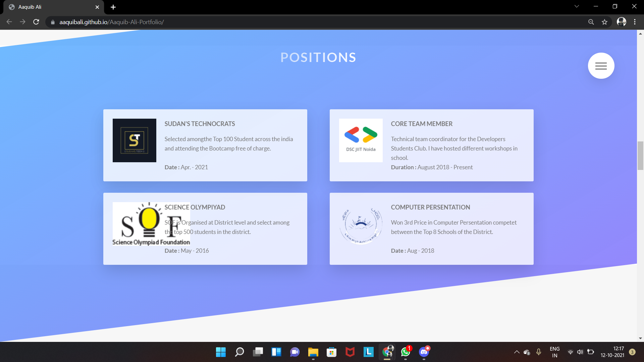The width and height of the screenshot is (644, 362).
Task: Expand hidden system tray icons
Action: point(517,352)
